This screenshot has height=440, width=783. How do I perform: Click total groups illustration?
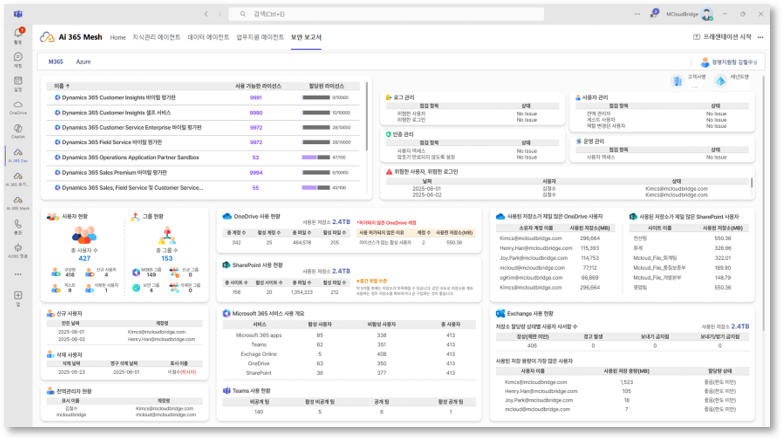click(x=167, y=235)
